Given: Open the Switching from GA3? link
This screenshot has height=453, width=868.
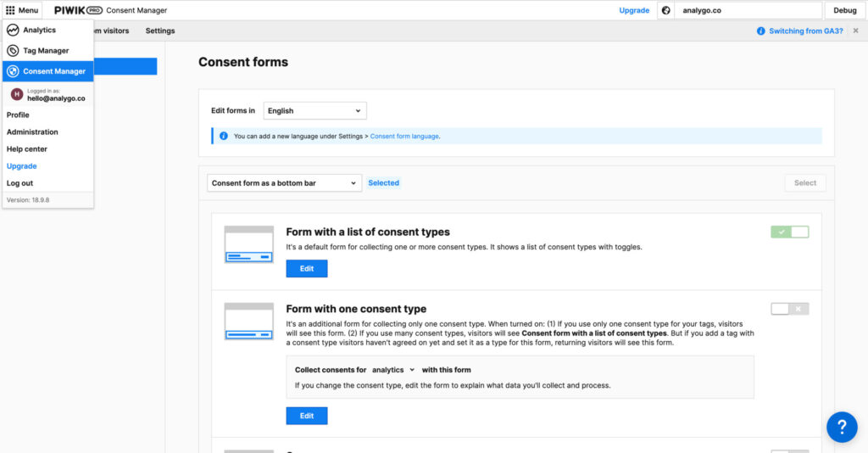Looking at the screenshot, I should tap(806, 31).
